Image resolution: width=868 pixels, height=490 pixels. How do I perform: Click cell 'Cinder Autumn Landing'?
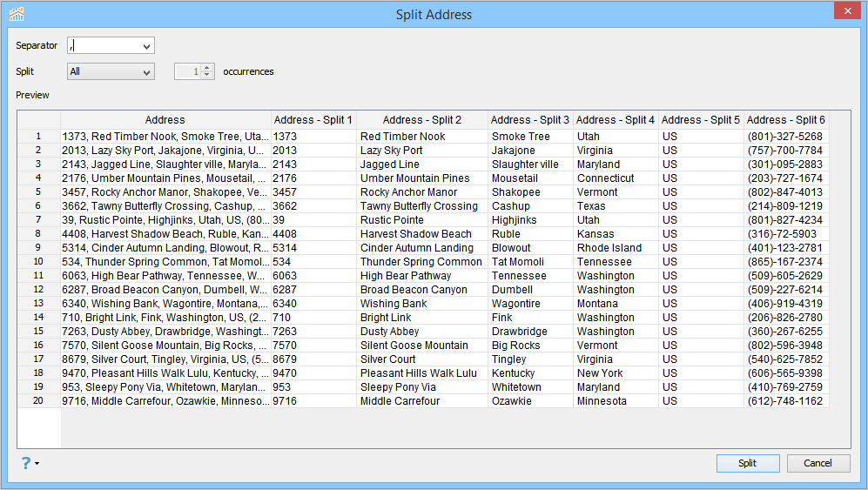(422, 247)
